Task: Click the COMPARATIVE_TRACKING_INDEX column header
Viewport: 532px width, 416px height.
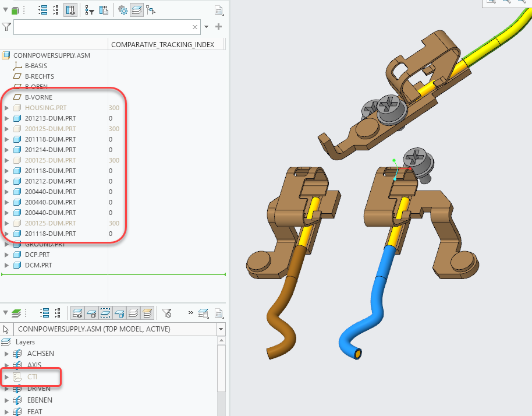Action: click(163, 45)
